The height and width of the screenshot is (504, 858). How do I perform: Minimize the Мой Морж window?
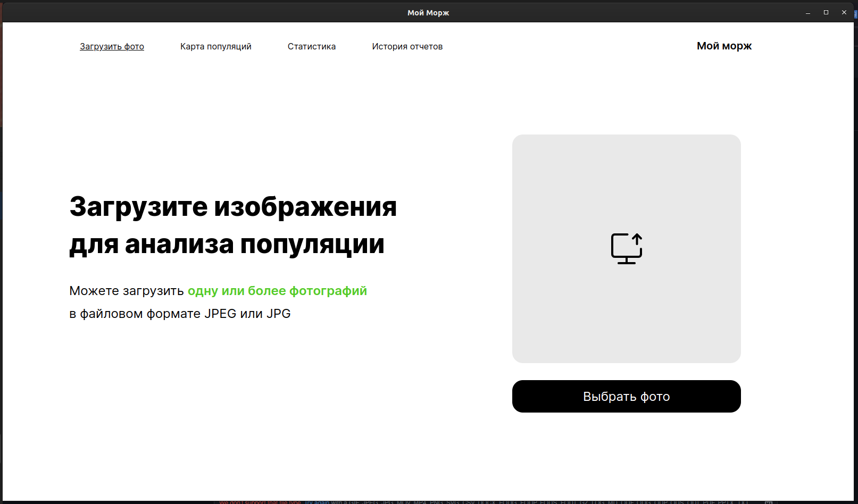[x=808, y=12]
